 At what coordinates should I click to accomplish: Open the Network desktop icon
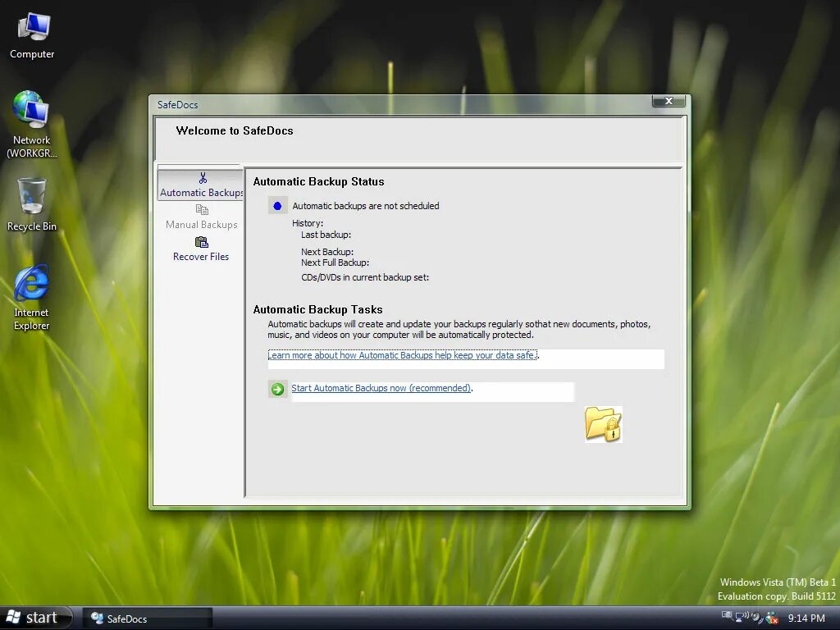coord(31,109)
